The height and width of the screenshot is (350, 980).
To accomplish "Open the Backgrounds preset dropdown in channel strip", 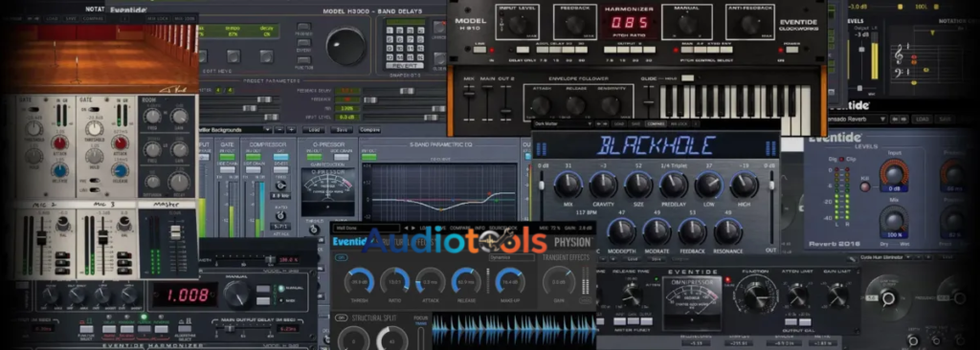I will 236,129.
